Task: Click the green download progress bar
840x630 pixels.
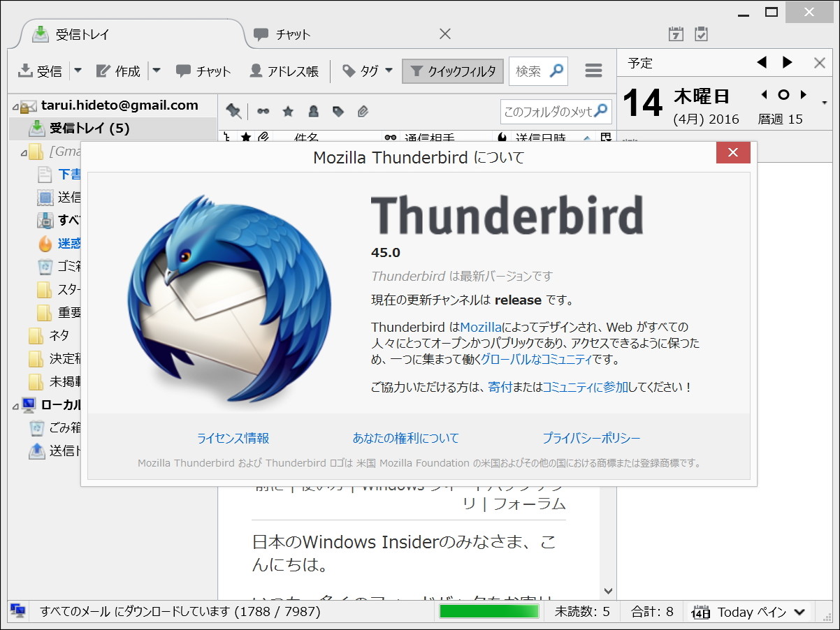Action: [x=488, y=610]
